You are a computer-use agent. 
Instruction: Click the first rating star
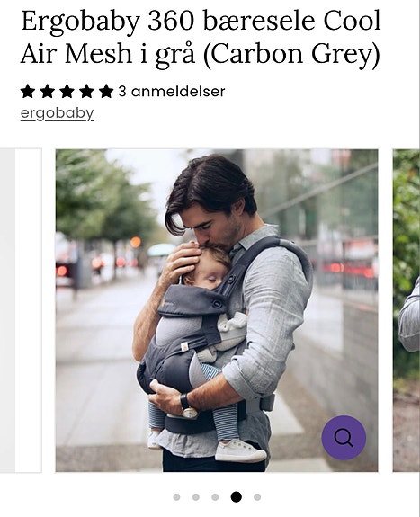[28, 92]
